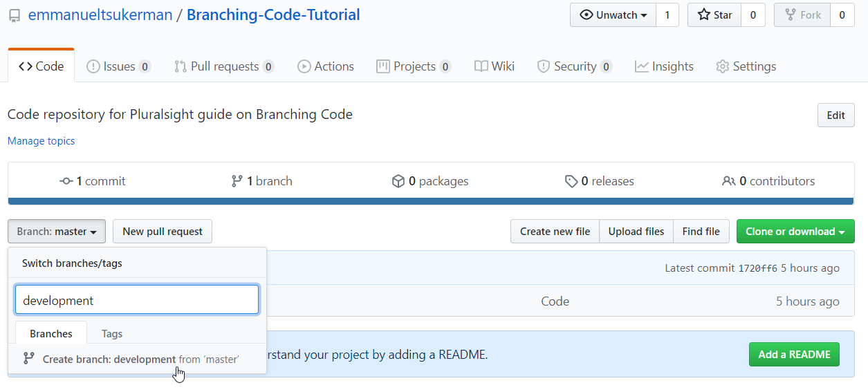The image size is (868, 392).
Task: Click the branch filter field containing development
Action: pyautogui.click(x=137, y=300)
